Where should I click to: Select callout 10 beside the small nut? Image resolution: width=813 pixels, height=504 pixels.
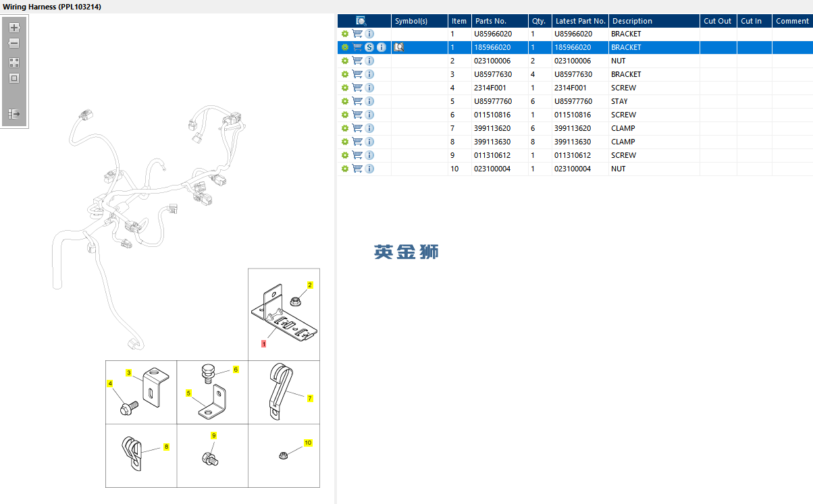tap(308, 443)
